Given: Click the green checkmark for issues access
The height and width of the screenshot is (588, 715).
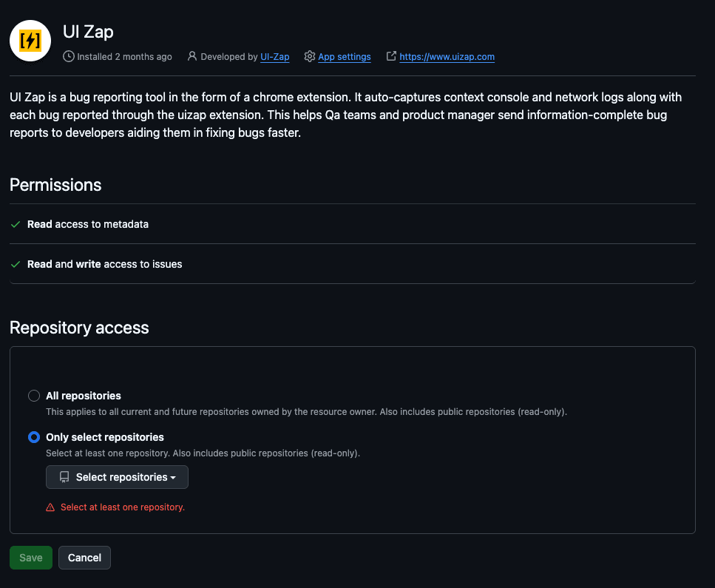Looking at the screenshot, I should click(x=16, y=264).
